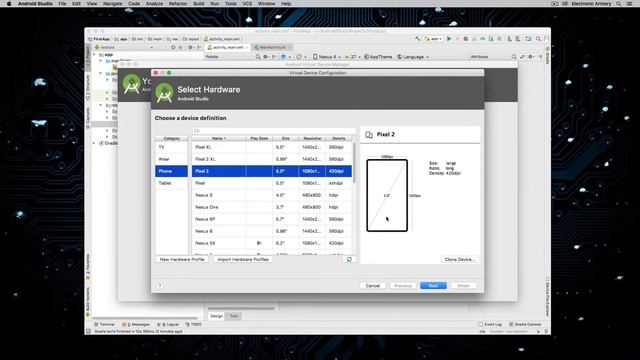Sort devices by Name column header
640x360 pixels.
pos(219,138)
